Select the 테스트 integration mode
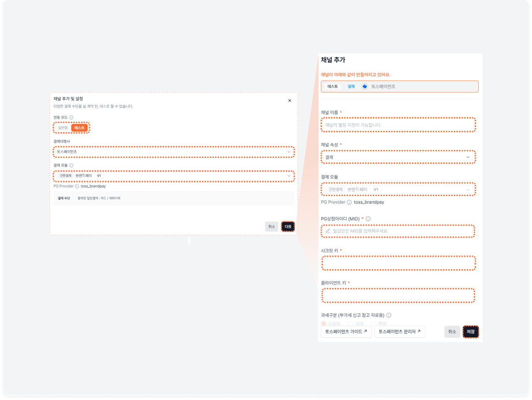Image resolution: width=532 pixels, height=400 pixels. pos(79,128)
